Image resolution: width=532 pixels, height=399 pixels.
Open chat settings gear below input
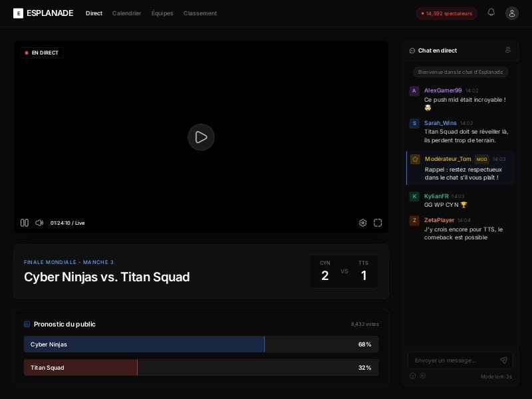(x=422, y=376)
